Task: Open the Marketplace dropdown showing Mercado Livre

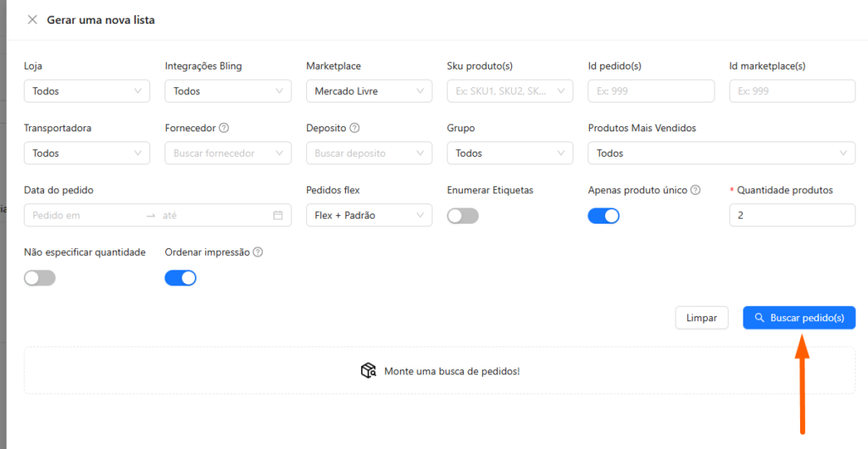Action: pyautogui.click(x=369, y=91)
